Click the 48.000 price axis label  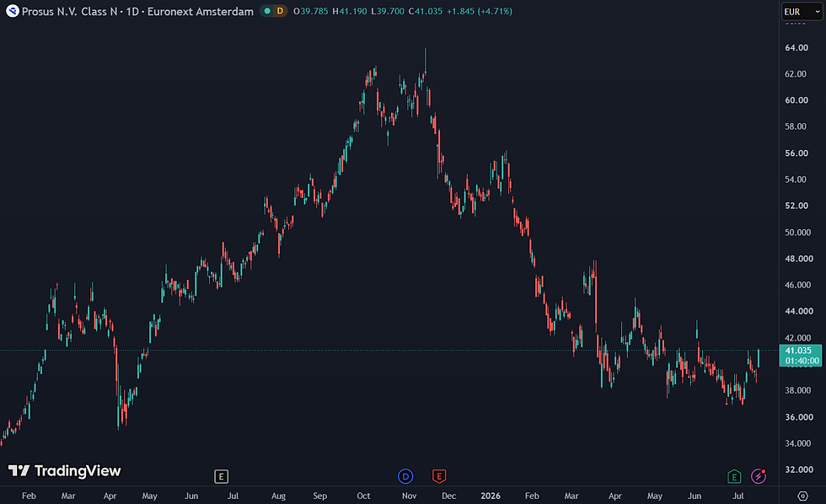(x=799, y=259)
